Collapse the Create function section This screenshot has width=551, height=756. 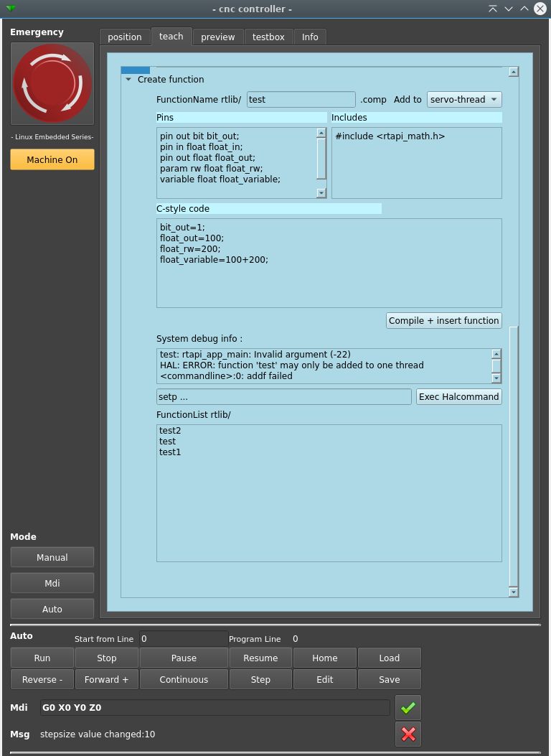pos(128,80)
